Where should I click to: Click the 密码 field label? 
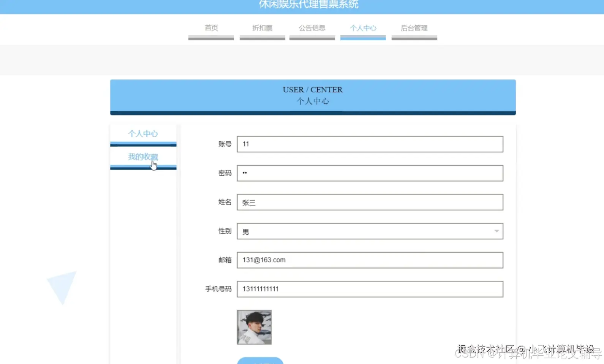[x=225, y=173]
